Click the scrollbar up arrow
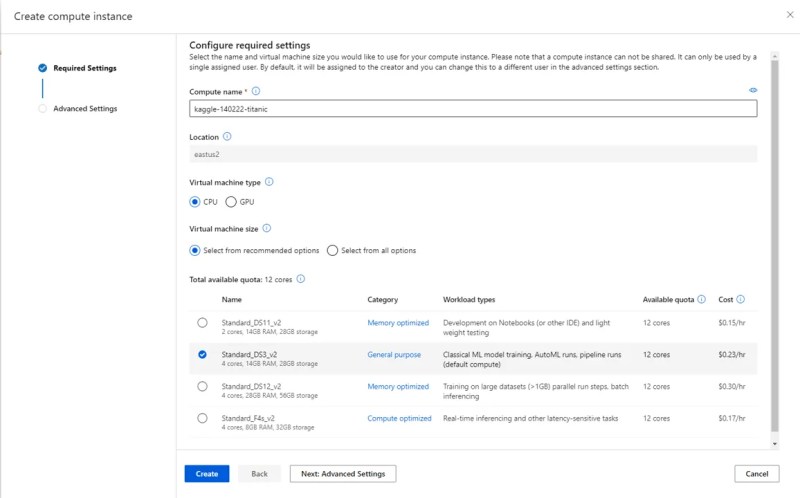The height and width of the screenshot is (498, 800). coord(774,56)
